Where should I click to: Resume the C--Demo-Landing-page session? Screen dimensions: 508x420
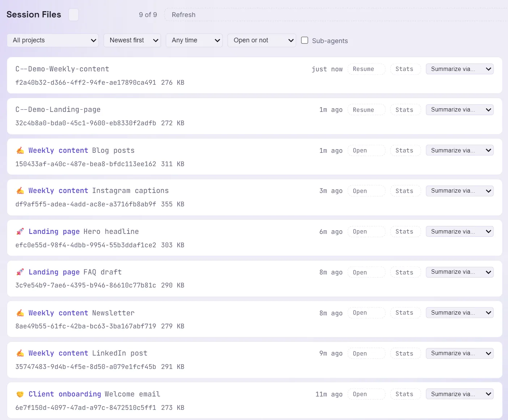366,110
